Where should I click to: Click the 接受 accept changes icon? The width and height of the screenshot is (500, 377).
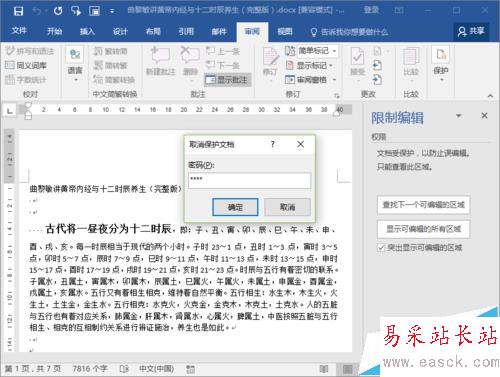click(x=357, y=56)
